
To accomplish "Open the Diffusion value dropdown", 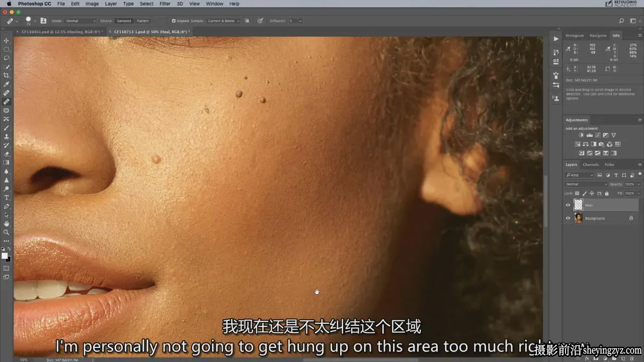I will [x=300, y=21].
